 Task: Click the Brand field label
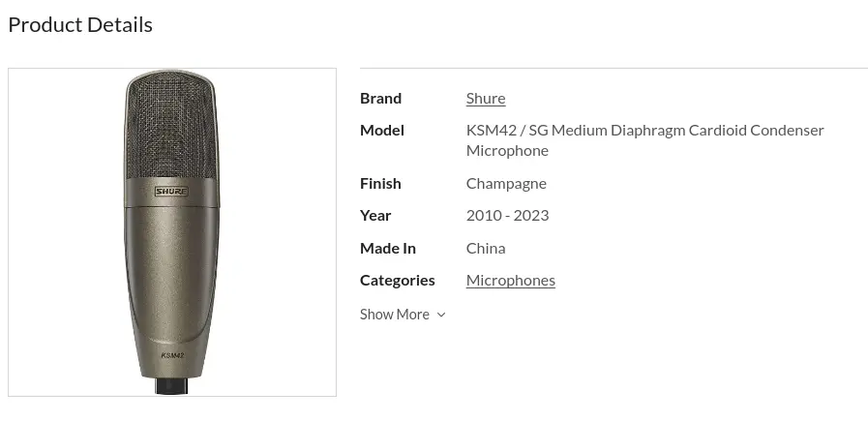click(380, 98)
